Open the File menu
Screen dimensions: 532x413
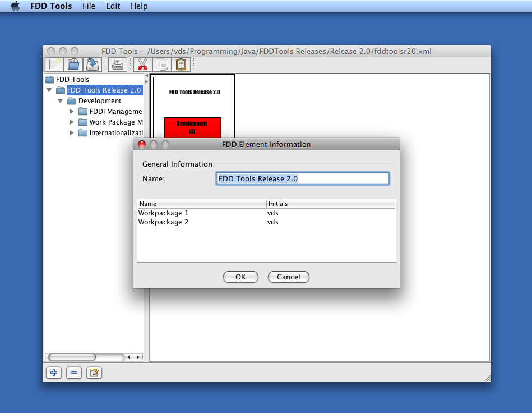(89, 6)
